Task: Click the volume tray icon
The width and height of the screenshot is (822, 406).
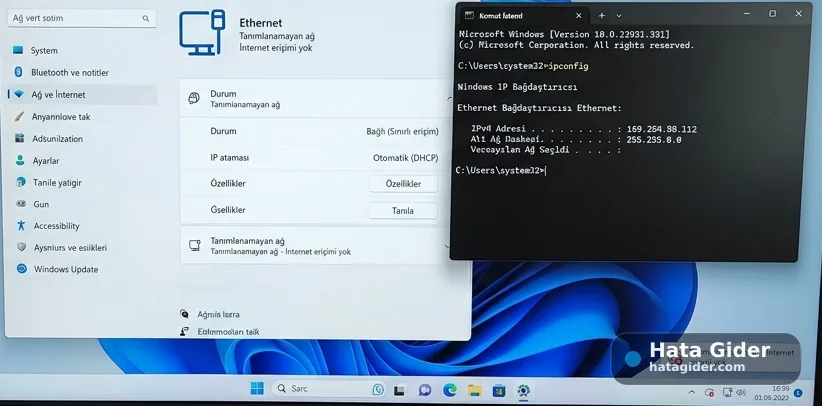Action: coord(741,392)
